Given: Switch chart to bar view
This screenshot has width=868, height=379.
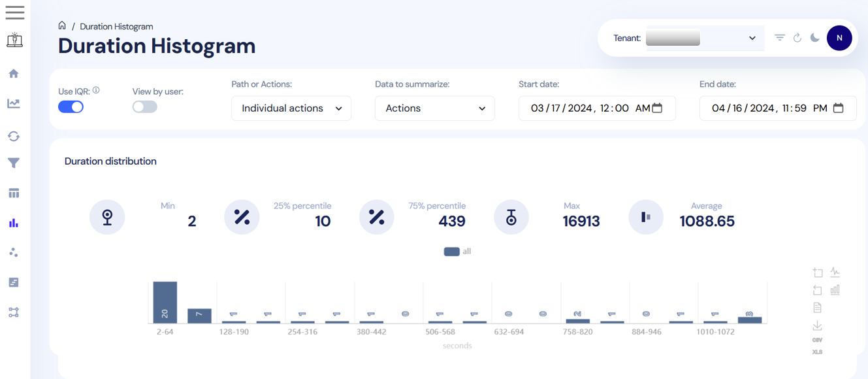Looking at the screenshot, I should click(835, 290).
